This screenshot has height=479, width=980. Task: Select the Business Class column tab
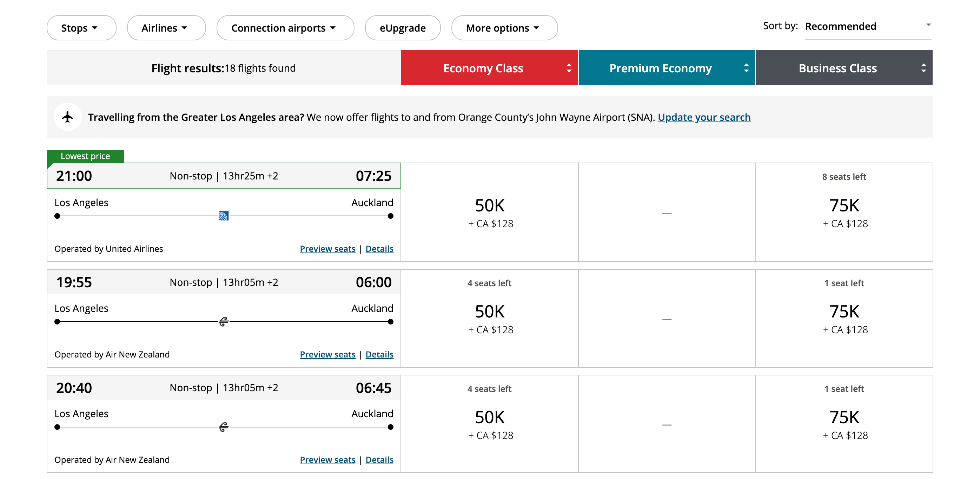(837, 68)
